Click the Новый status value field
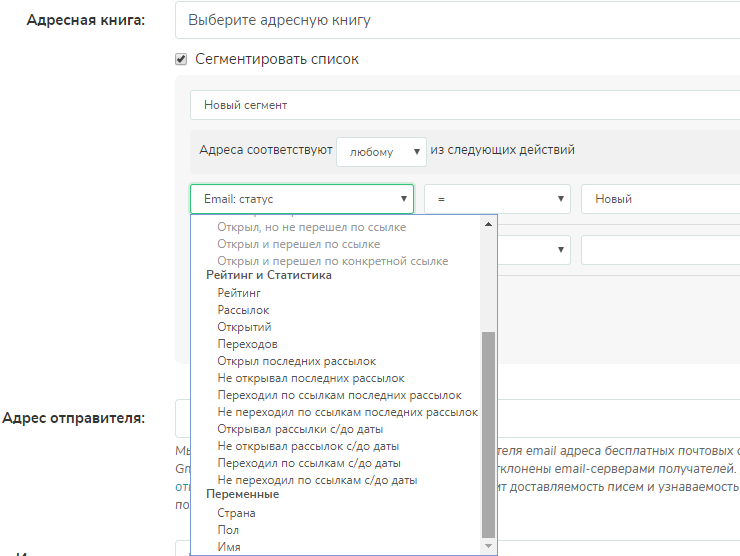 click(660, 198)
